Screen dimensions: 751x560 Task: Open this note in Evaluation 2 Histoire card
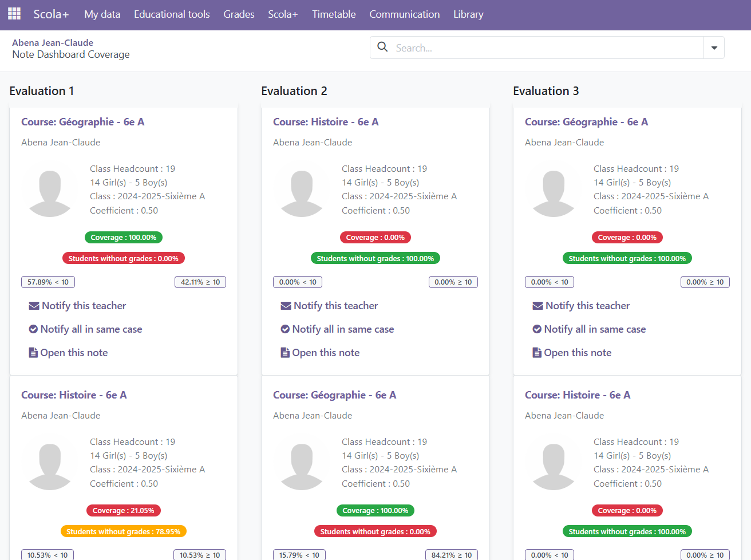(320, 353)
